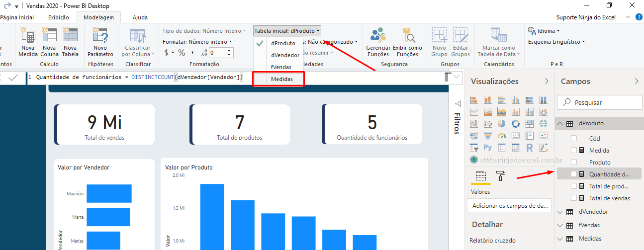Expand the Filtros side pane
The height and width of the screenshot is (250, 644).
[458, 117]
